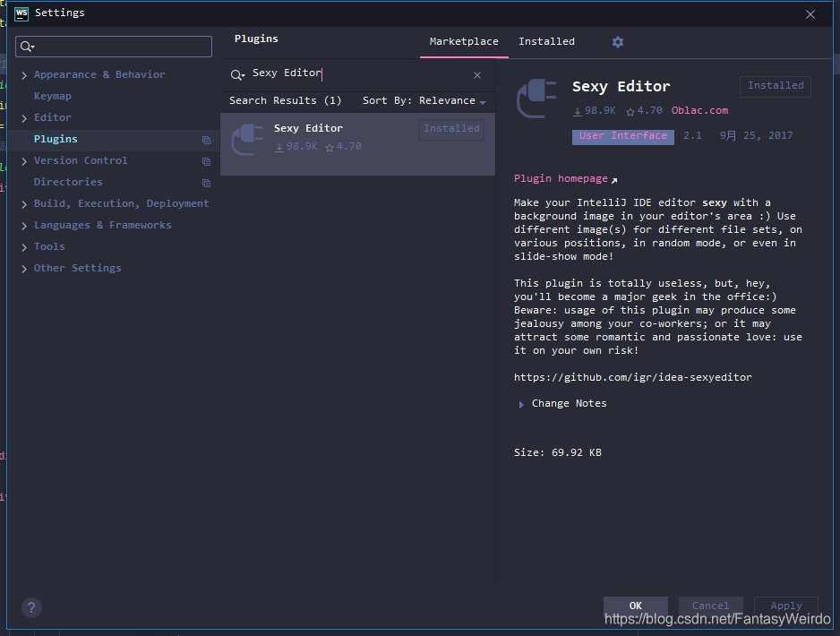Viewport: 840px width, 636px height.
Task: Click the Sexy Editor title in details pane
Action: coord(621,87)
